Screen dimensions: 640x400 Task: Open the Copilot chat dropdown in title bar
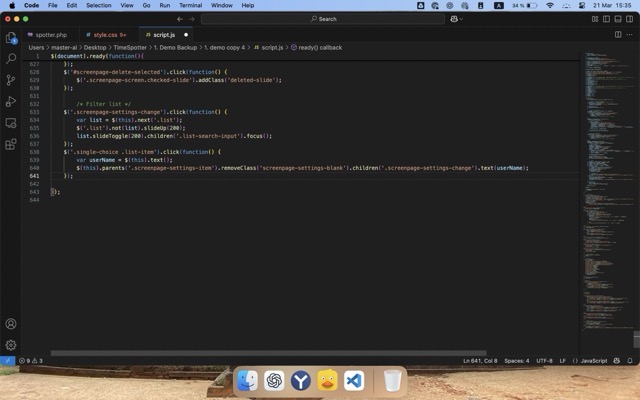(457, 18)
